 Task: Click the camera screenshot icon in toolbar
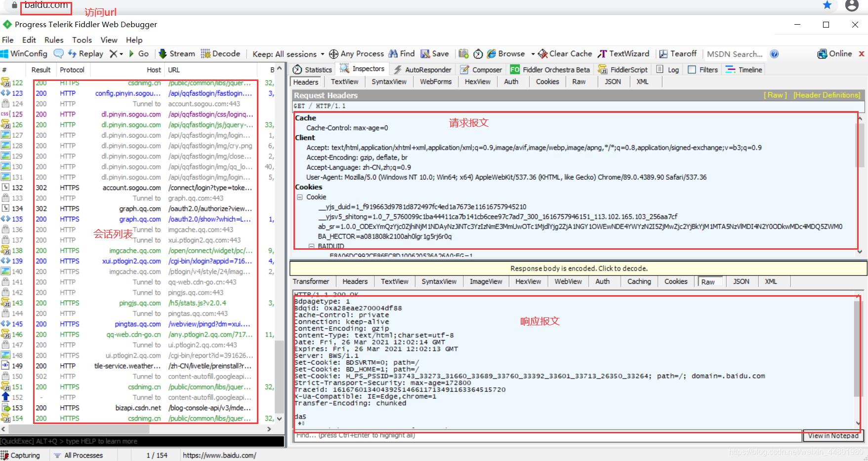463,54
